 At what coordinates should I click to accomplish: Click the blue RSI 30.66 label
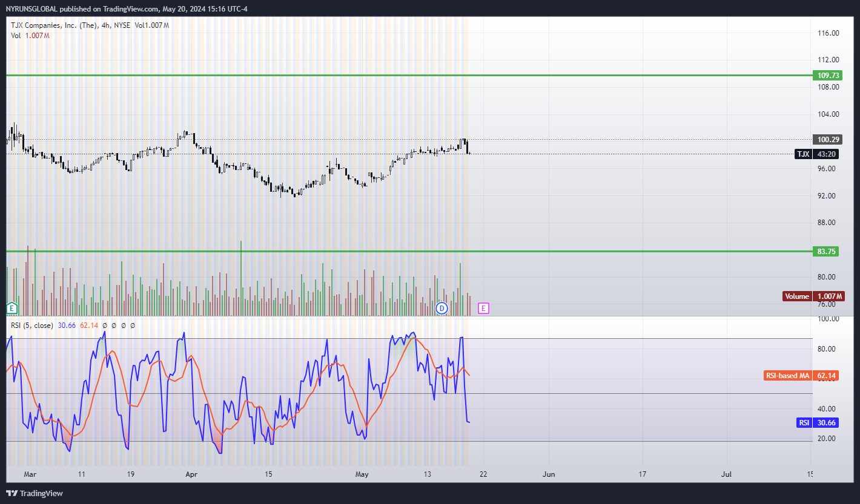tap(817, 423)
